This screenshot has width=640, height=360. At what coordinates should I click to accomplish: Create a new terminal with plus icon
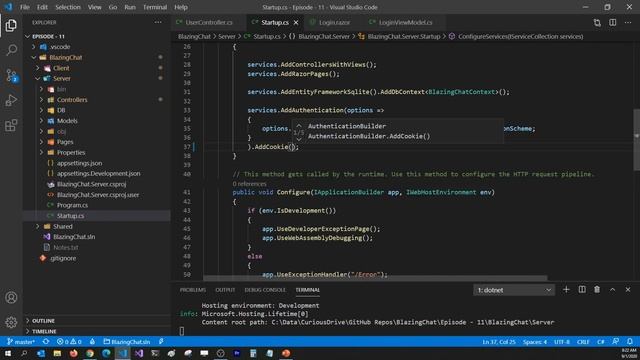coord(566,290)
